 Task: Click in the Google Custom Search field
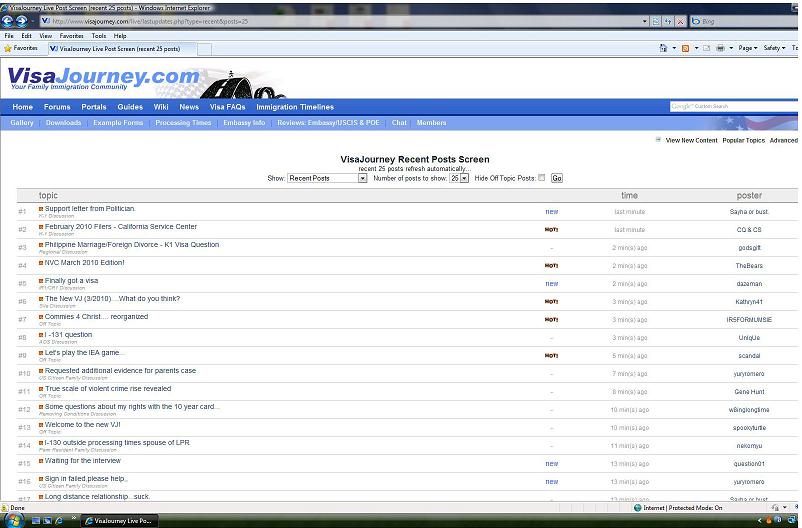pos(733,106)
